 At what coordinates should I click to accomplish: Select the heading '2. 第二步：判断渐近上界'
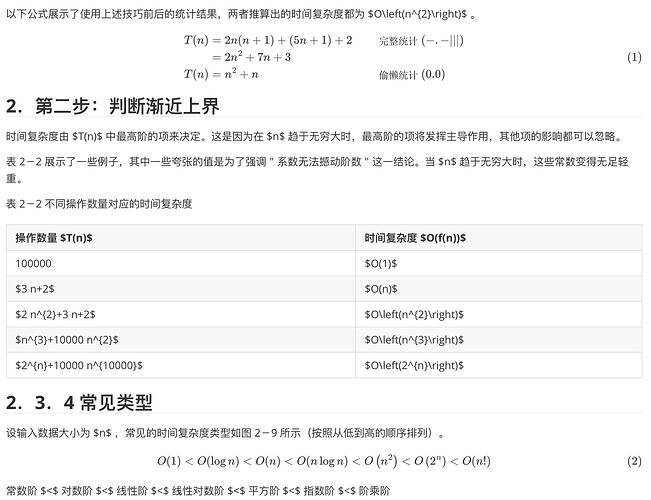(113, 106)
